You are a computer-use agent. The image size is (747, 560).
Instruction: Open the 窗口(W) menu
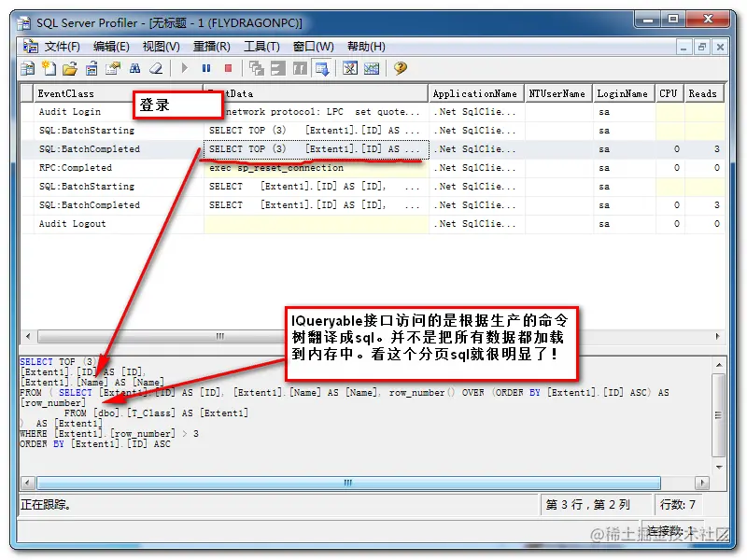point(314,47)
